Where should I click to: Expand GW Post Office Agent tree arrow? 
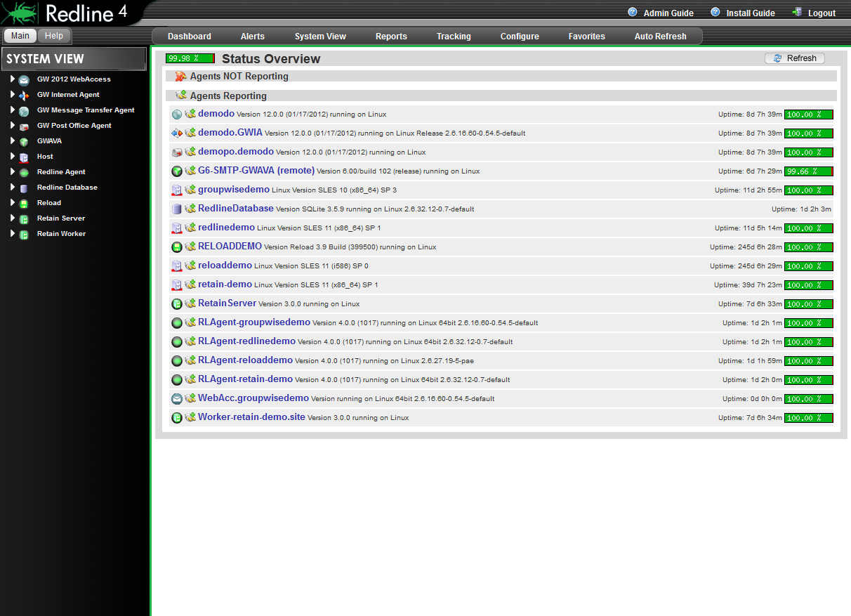[13, 125]
